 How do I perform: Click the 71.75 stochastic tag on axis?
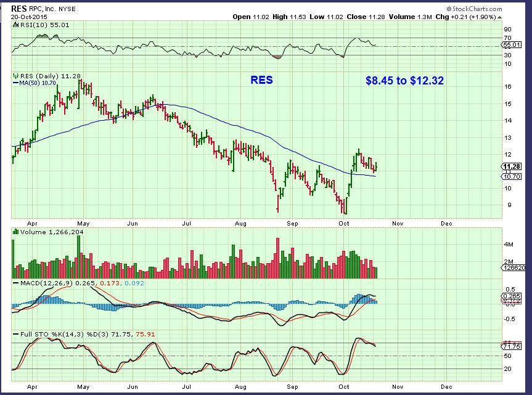511,346
